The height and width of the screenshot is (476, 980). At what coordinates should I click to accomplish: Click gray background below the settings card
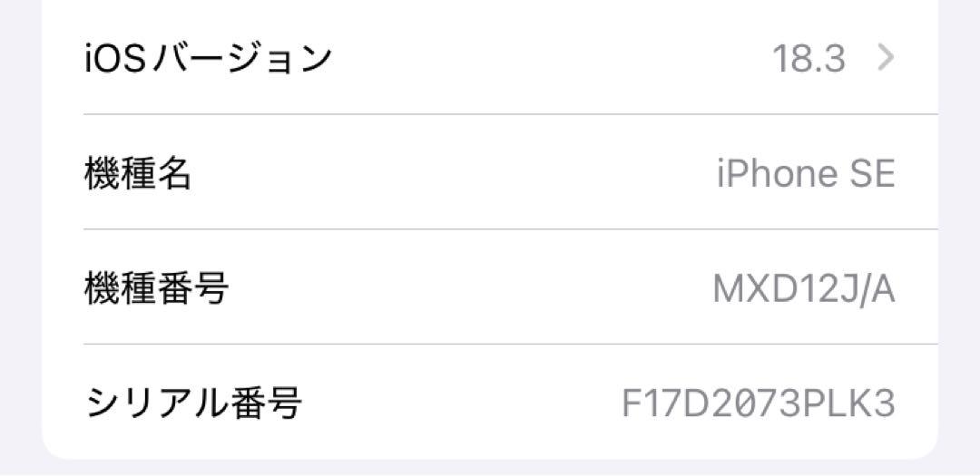click(x=490, y=469)
